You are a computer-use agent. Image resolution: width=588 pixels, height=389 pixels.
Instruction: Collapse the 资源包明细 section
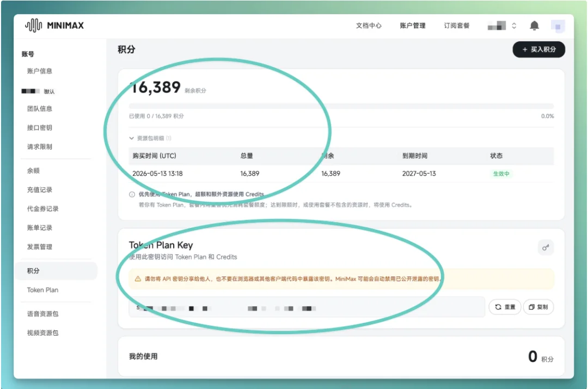(x=150, y=138)
